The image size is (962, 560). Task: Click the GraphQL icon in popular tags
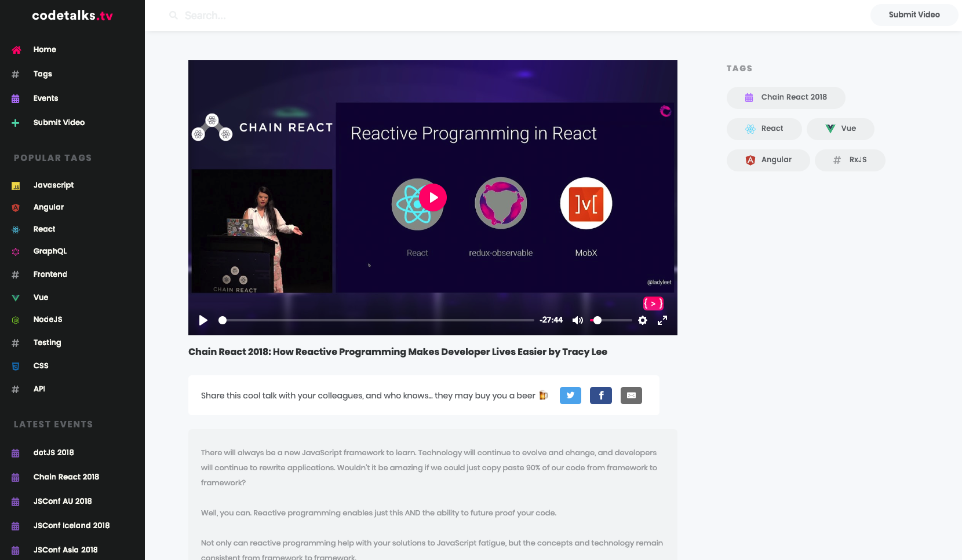click(x=16, y=252)
